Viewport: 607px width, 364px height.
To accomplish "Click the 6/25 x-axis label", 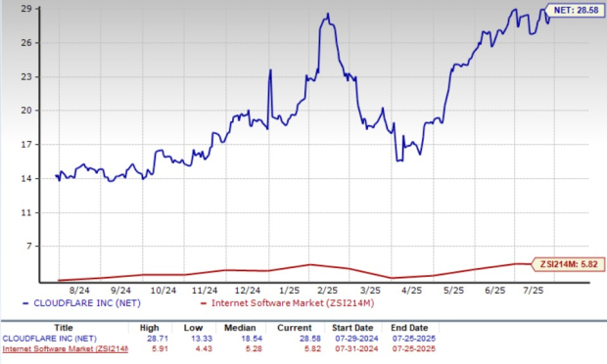I will point(495,290).
